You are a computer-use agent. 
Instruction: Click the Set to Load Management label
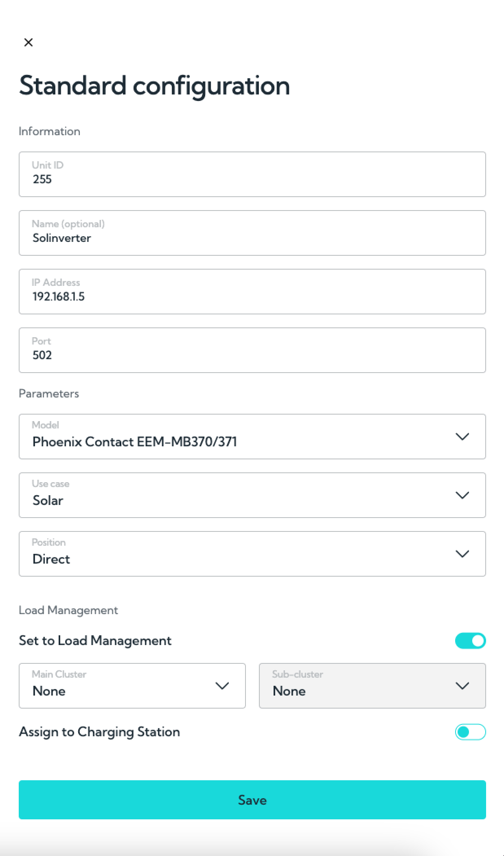coord(95,641)
